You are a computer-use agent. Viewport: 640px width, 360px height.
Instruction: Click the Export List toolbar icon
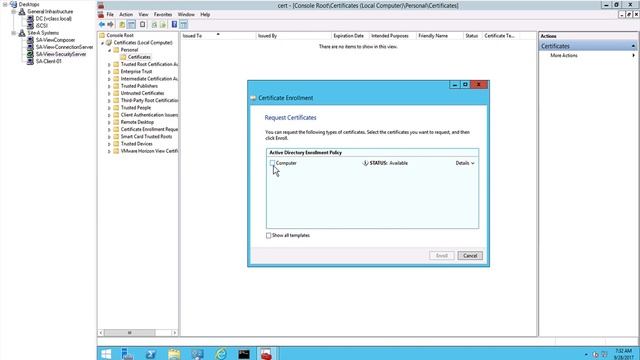(x=163, y=24)
